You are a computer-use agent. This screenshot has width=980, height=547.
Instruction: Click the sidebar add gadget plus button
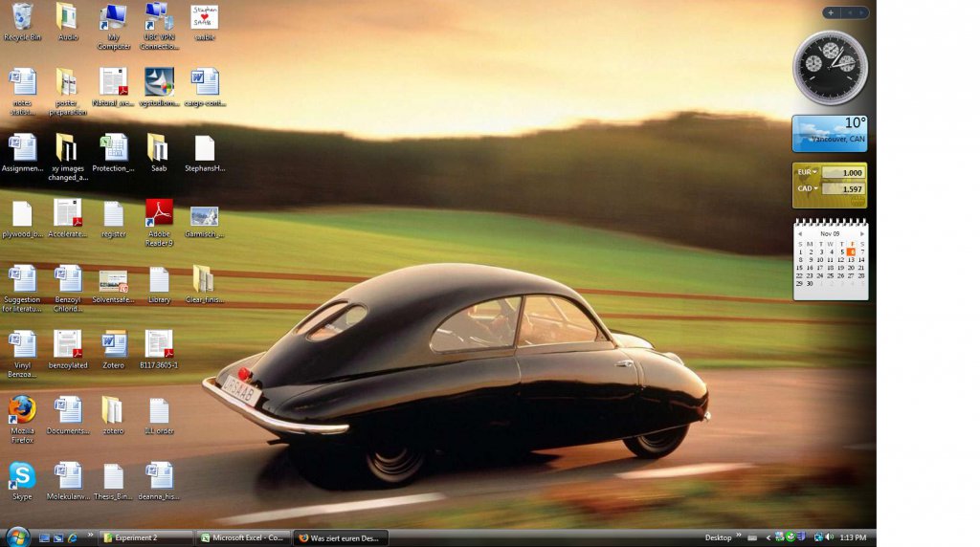(x=831, y=12)
